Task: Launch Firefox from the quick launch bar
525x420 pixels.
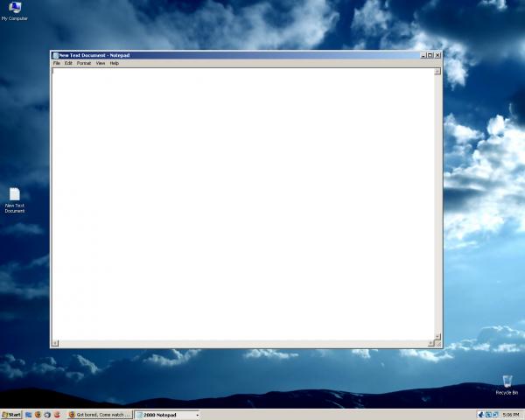Action: pyautogui.click(x=38, y=415)
